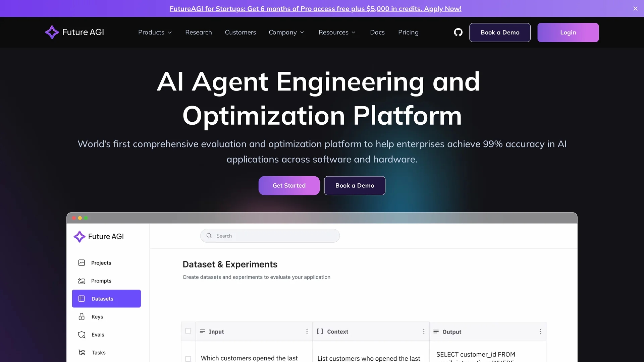This screenshot has height=362, width=644.
Task: Click the Book a Demo navbar button
Action: tap(500, 33)
